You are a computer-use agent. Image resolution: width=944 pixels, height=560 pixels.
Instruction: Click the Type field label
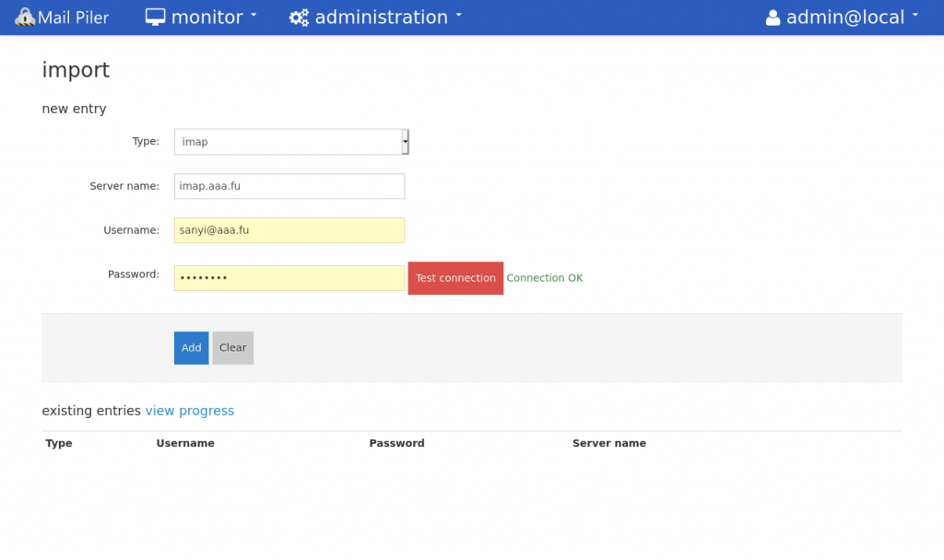(146, 141)
